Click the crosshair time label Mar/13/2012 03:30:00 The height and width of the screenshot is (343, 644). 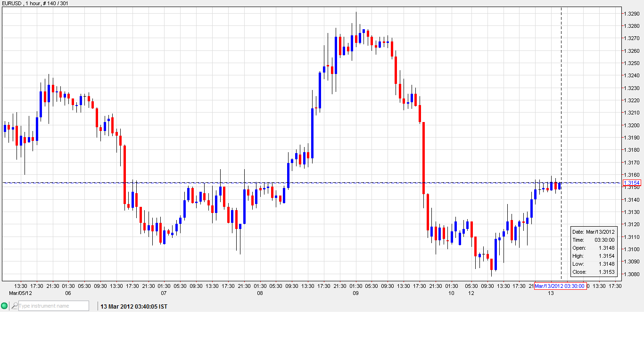tap(560, 286)
